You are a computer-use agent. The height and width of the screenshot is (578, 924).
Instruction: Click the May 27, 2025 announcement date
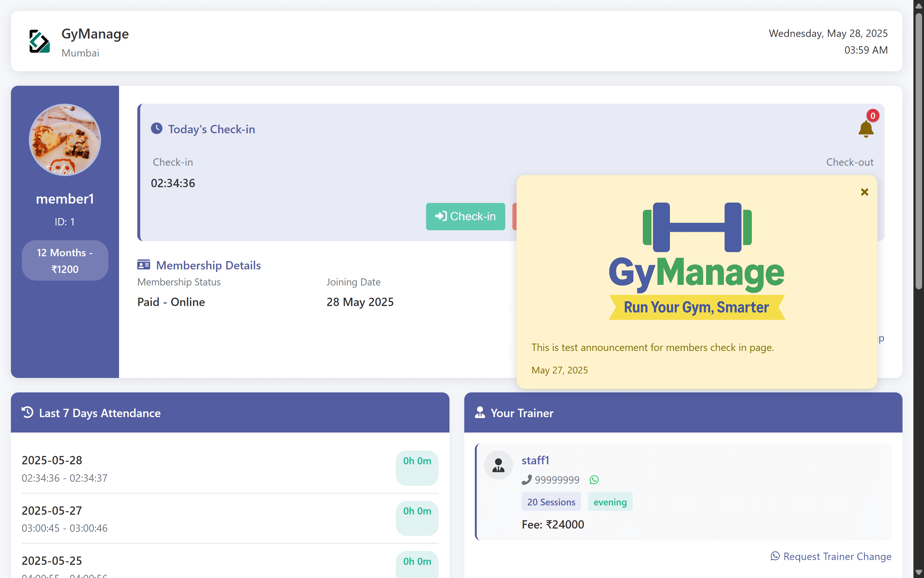tap(559, 370)
